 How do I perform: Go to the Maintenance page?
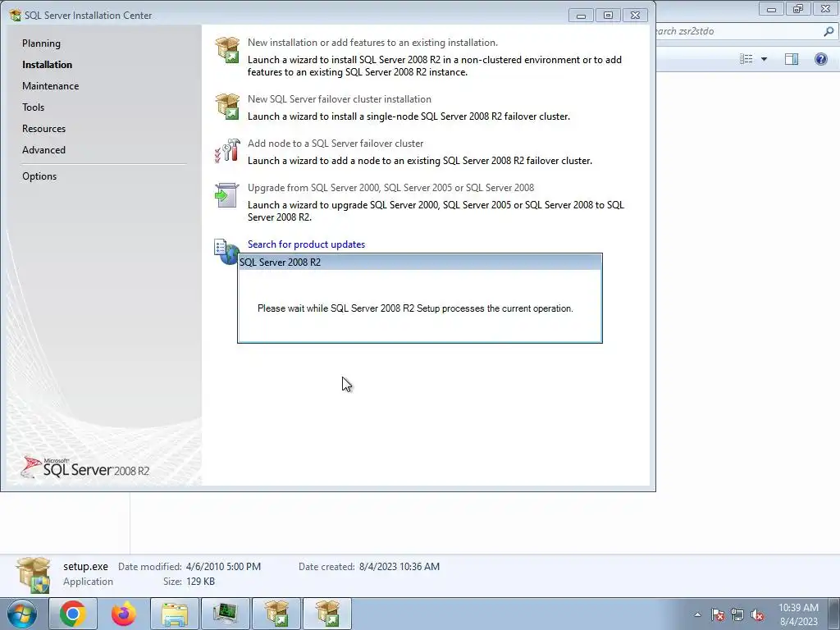50,86
